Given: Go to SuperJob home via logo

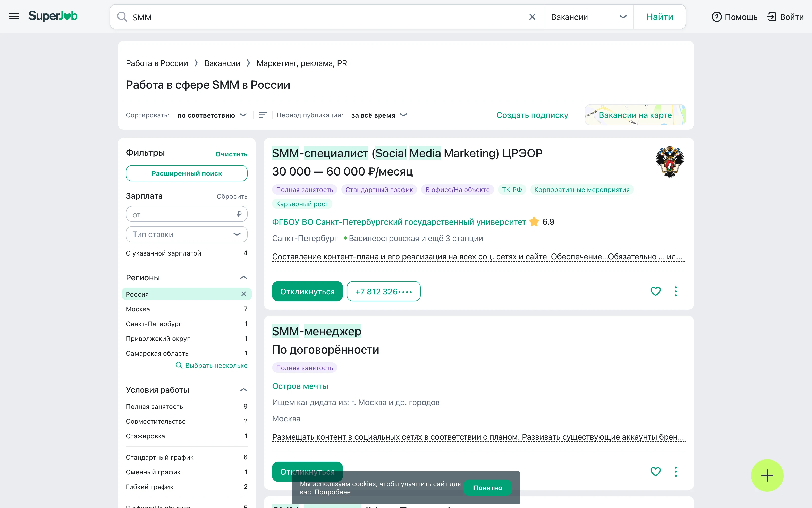Looking at the screenshot, I should click(x=53, y=16).
